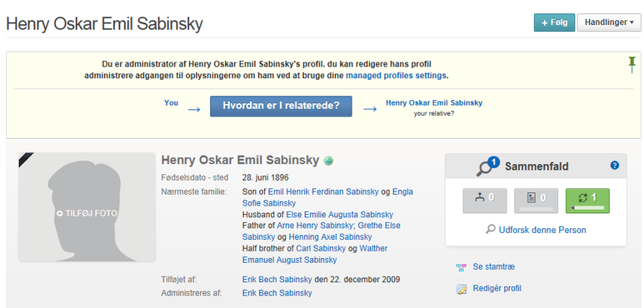Open Emil Henrik Ferdinan Sabinsky's profile
644x308 pixels.
click(x=323, y=191)
